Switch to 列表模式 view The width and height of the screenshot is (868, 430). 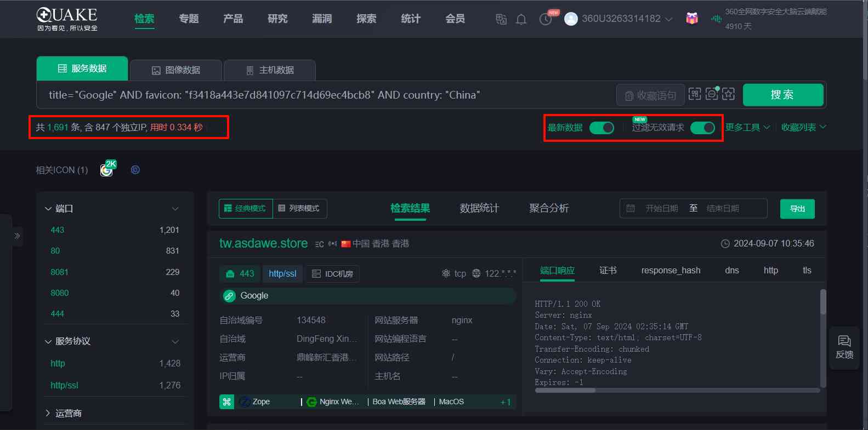pyautogui.click(x=299, y=209)
